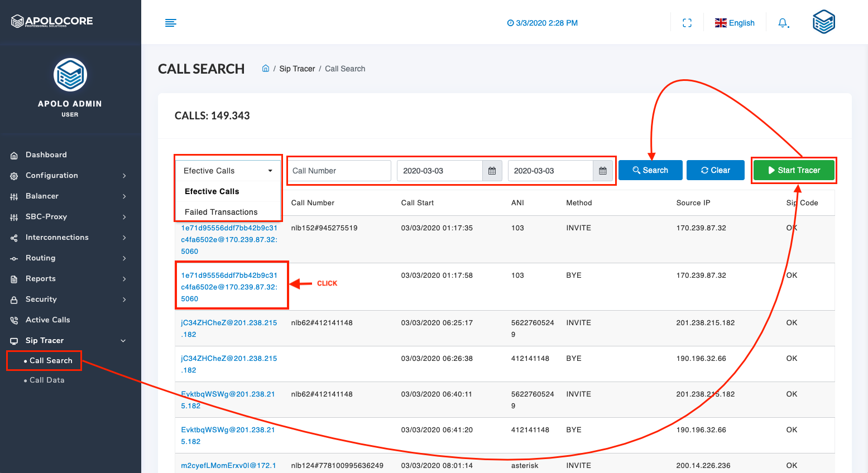Click the green Start Tracer button
The height and width of the screenshot is (473, 868).
pos(793,170)
